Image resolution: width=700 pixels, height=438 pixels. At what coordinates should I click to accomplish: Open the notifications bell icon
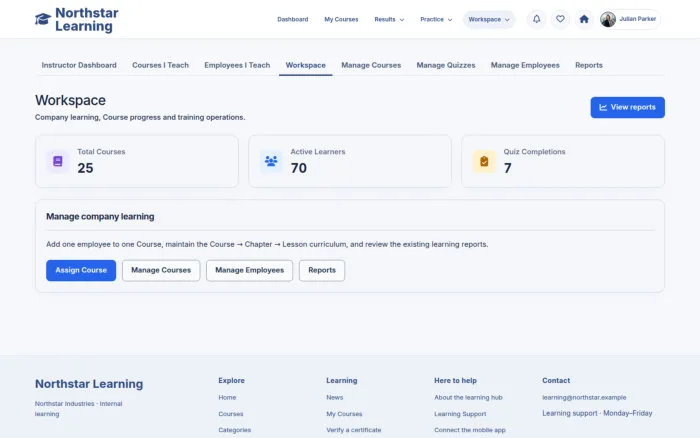point(537,19)
